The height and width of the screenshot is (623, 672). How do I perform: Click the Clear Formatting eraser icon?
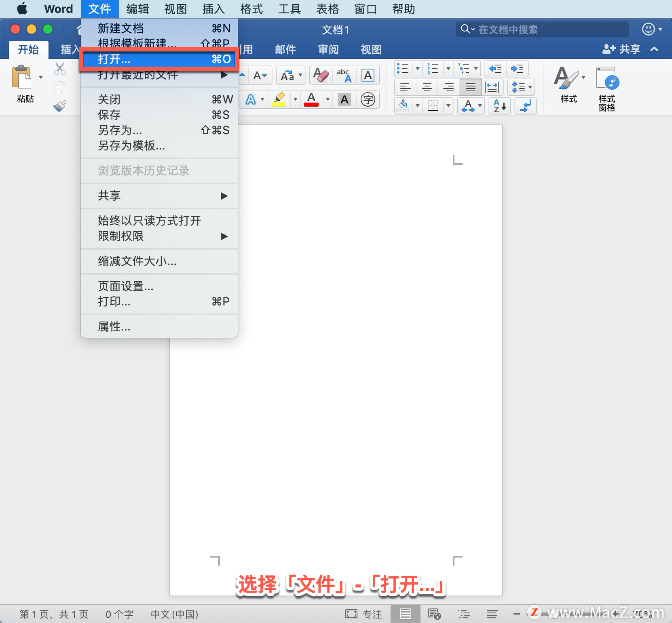click(321, 75)
